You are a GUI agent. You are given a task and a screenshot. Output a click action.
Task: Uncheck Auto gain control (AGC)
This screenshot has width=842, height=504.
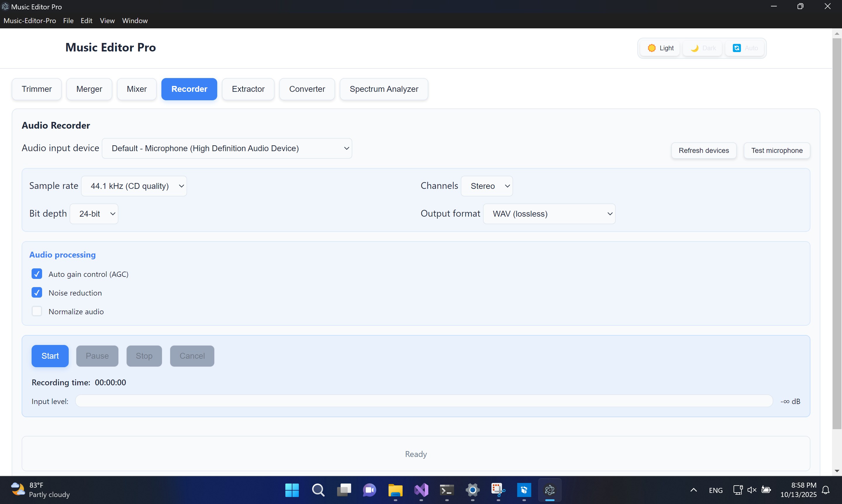pyautogui.click(x=37, y=274)
